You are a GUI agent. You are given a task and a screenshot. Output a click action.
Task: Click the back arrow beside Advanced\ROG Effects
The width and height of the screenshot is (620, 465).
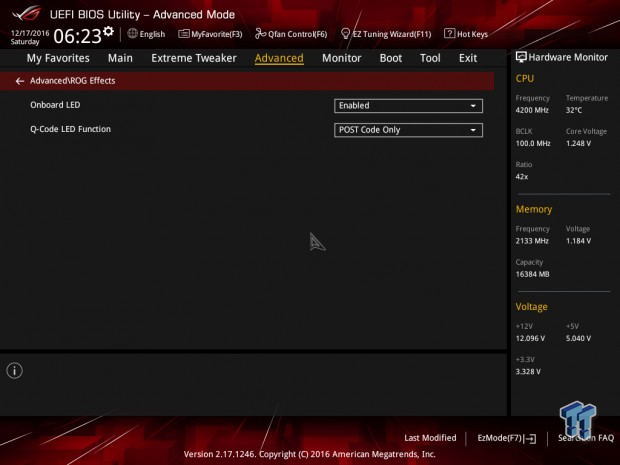19,81
